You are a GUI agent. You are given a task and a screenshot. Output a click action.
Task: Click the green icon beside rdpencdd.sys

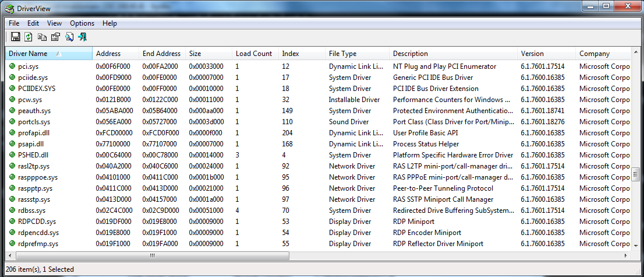12,233
